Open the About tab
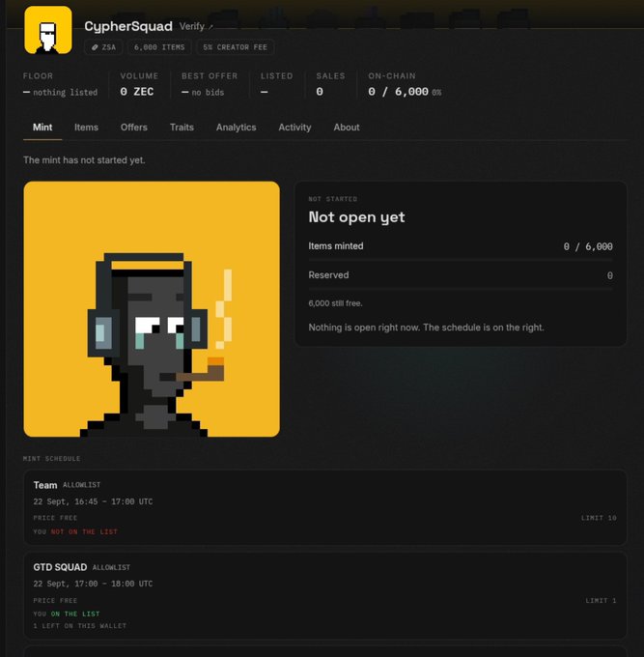Screen dimensions: 644x657 click(x=347, y=128)
